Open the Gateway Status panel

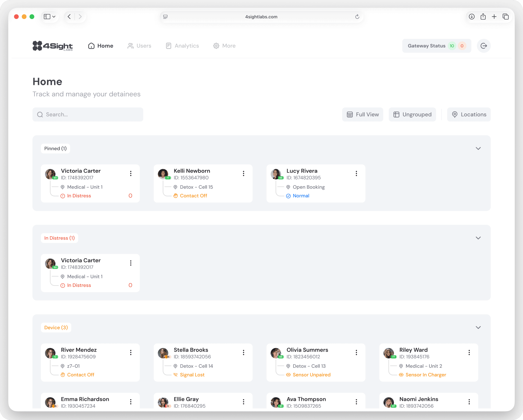point(436,46)
